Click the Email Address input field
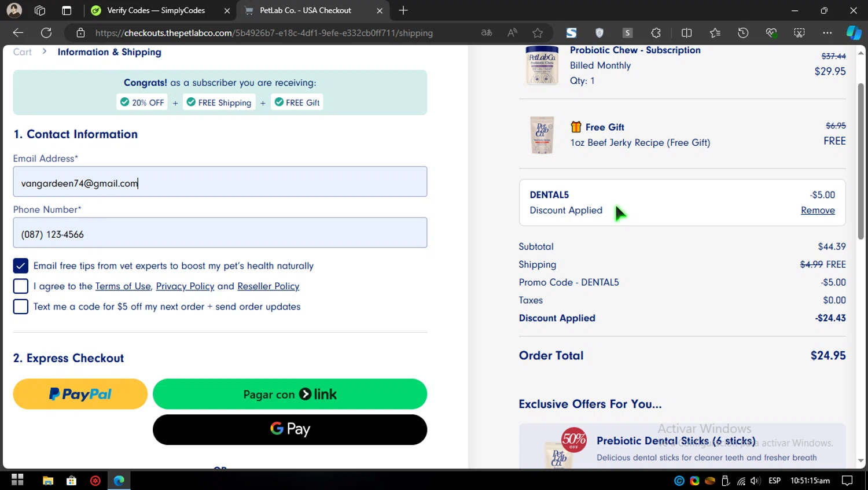The image size is (868, 490). [220, 182]
